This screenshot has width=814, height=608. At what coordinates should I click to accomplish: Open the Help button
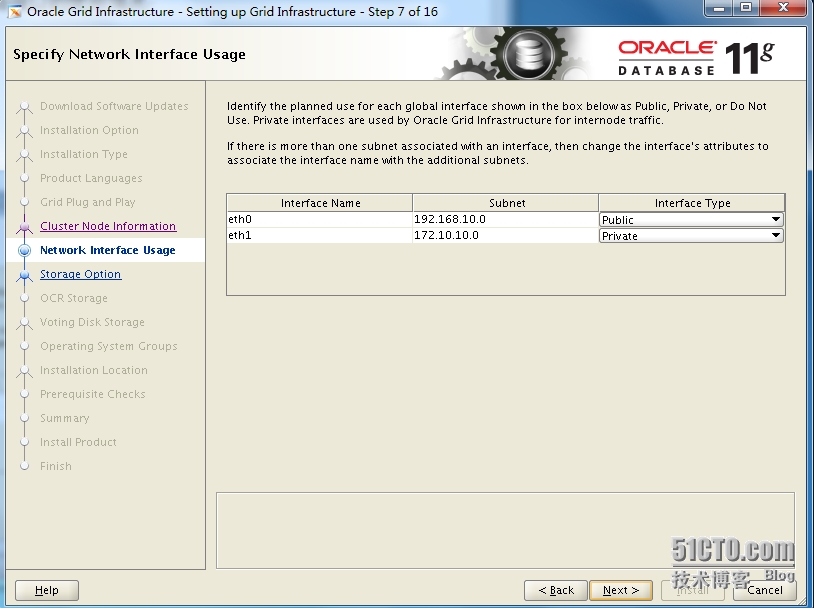tap(47, 590)
